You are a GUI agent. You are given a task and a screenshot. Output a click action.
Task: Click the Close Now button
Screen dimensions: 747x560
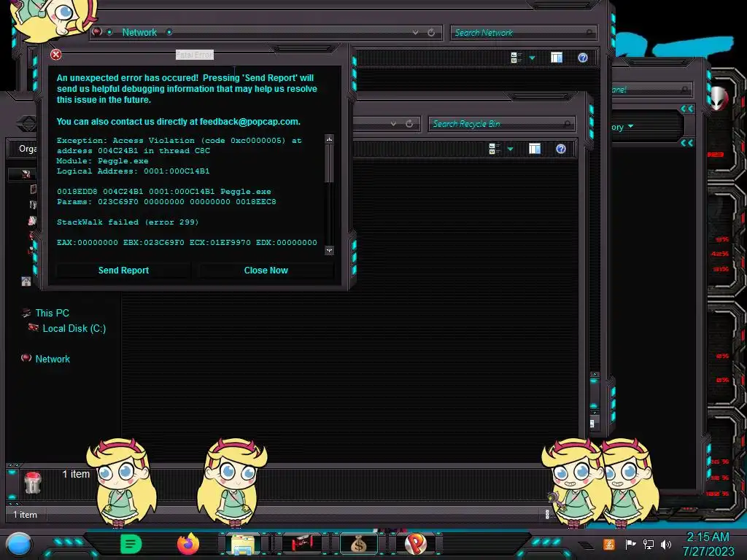(266, 271)
